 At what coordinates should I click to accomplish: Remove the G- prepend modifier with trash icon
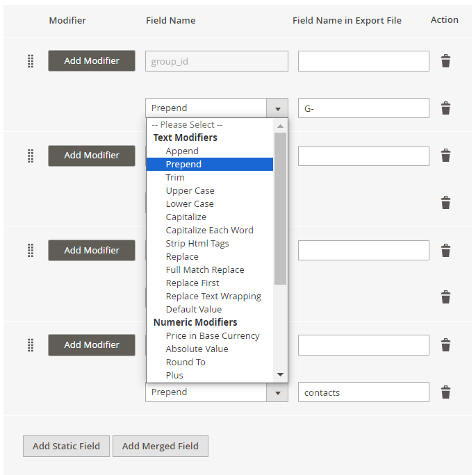click(x=445, y=108)
